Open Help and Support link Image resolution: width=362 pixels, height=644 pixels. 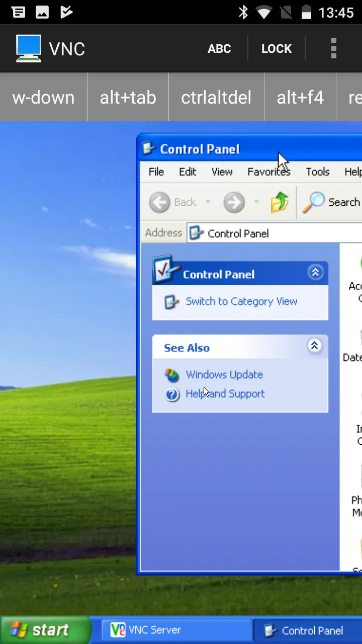point(225,394)
